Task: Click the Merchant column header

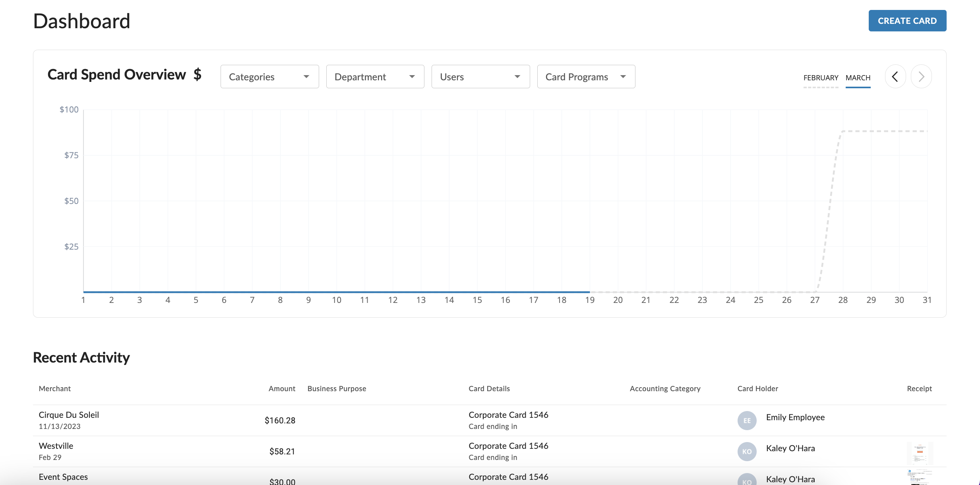Action: tap(55, 389)
